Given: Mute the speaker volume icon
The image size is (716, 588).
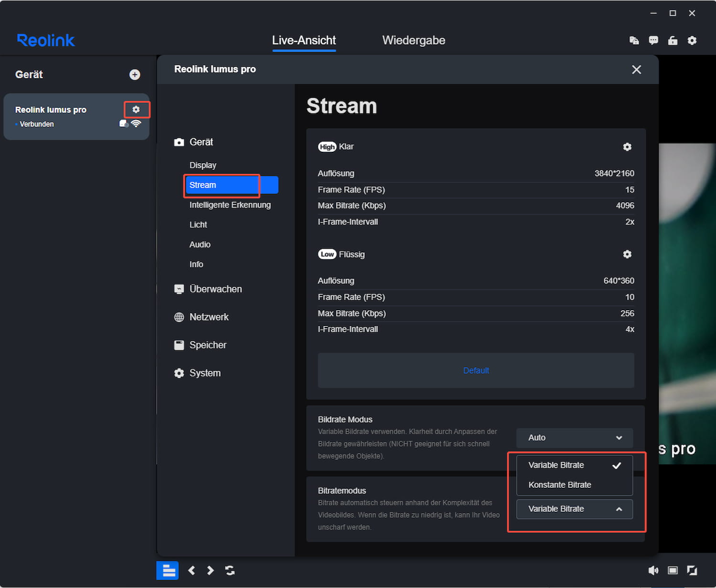Looking at the screenshot, I should (653, 570).
